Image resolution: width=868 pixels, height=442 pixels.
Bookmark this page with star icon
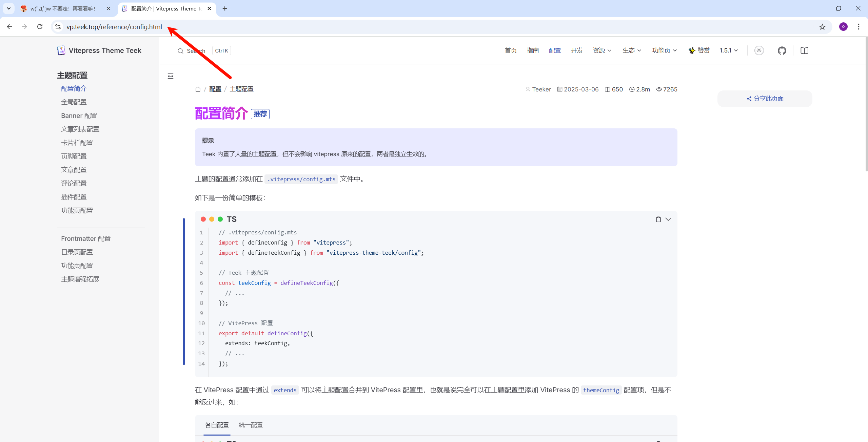click(x=822, y=27)
